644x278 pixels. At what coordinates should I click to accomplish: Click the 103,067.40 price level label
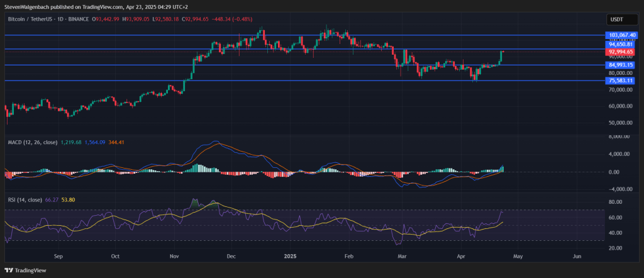[x=620, y=35]
